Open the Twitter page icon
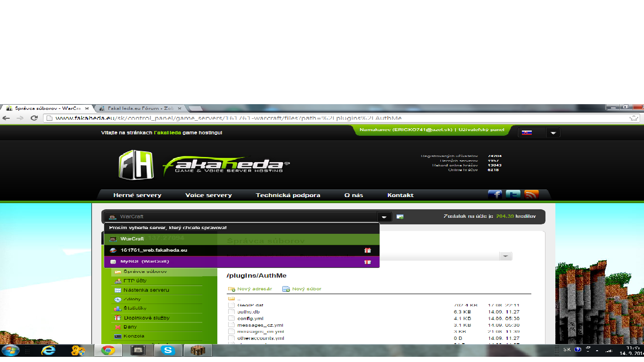The height and width of the screenshot is (362, 644). pos(513,195)
